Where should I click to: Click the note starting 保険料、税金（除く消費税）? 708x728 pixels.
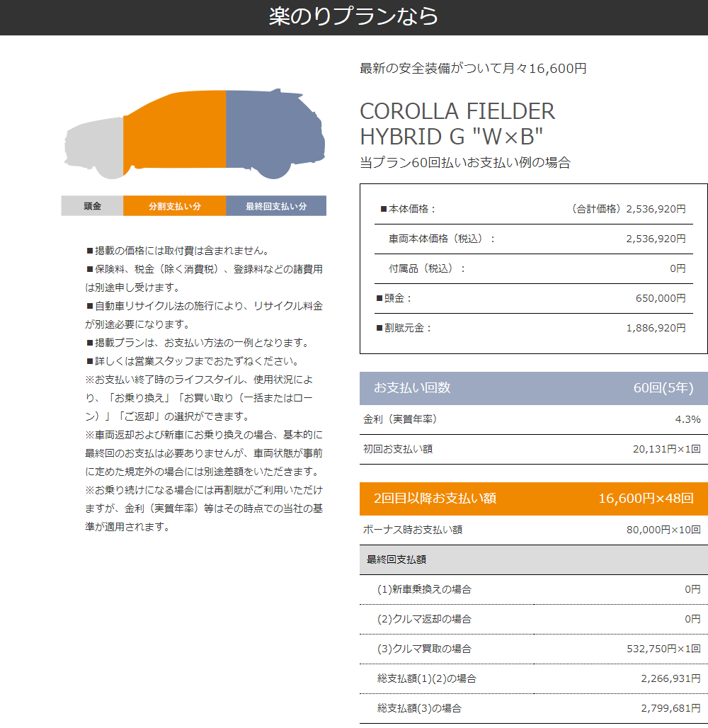click(204, 278)
